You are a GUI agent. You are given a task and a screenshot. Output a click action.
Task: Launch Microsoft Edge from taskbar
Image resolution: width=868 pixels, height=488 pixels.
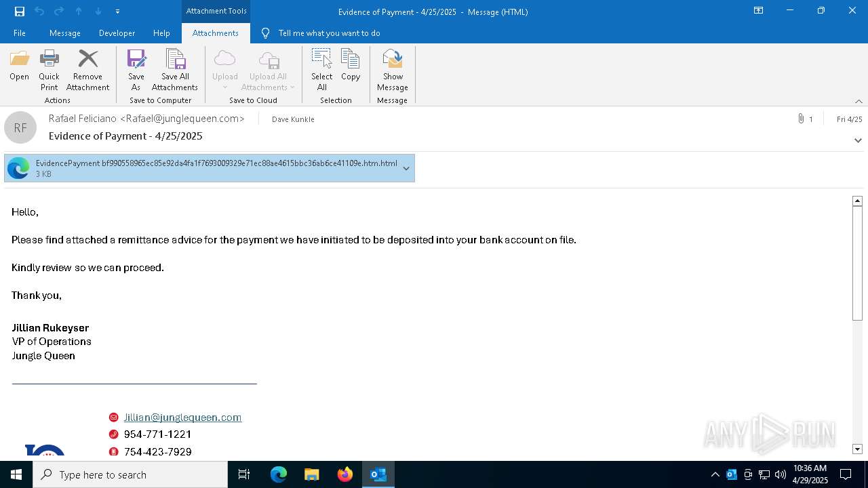point(279,474)
